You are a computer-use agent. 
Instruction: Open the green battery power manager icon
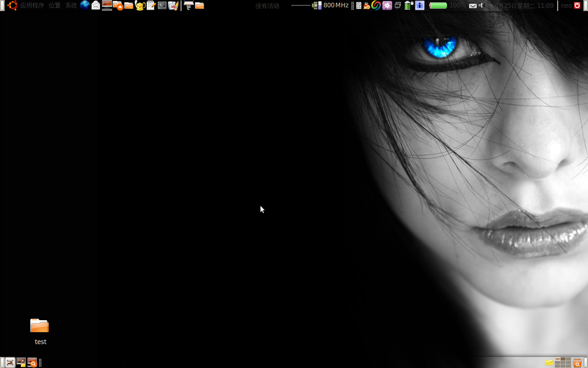(x=408, y=6)
